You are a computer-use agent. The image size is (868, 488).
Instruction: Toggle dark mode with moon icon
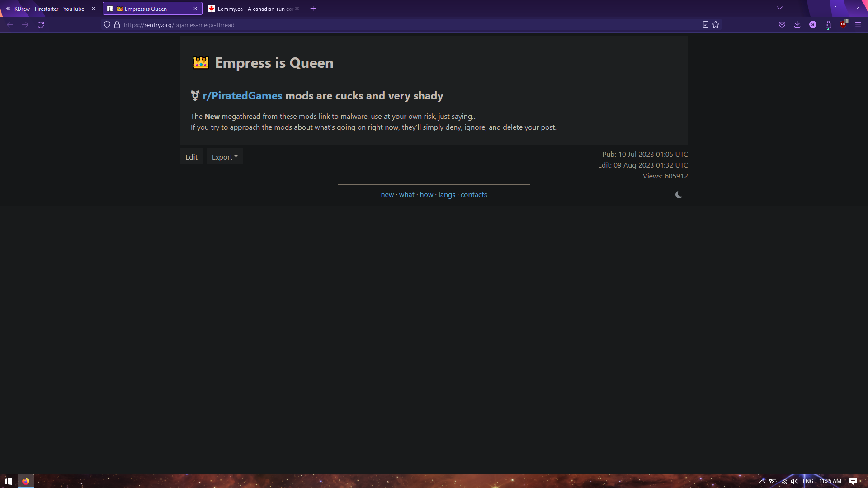[x=679, y=195]
